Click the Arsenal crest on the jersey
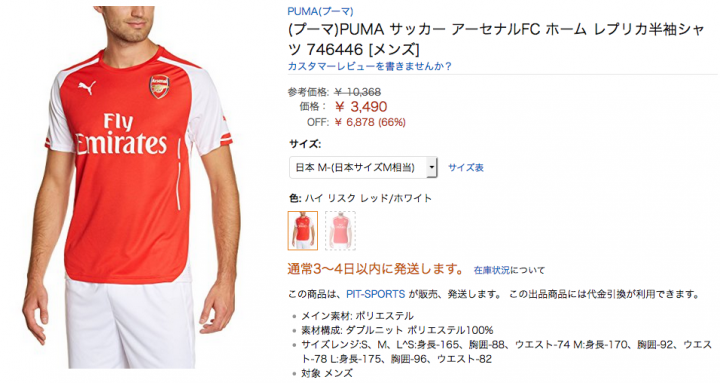This screenshot has height=383, width=720. 159,87
